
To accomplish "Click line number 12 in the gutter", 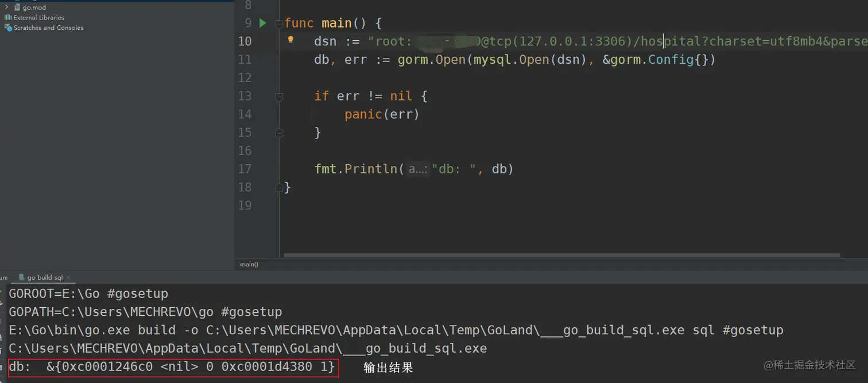I will click(245, 78).
